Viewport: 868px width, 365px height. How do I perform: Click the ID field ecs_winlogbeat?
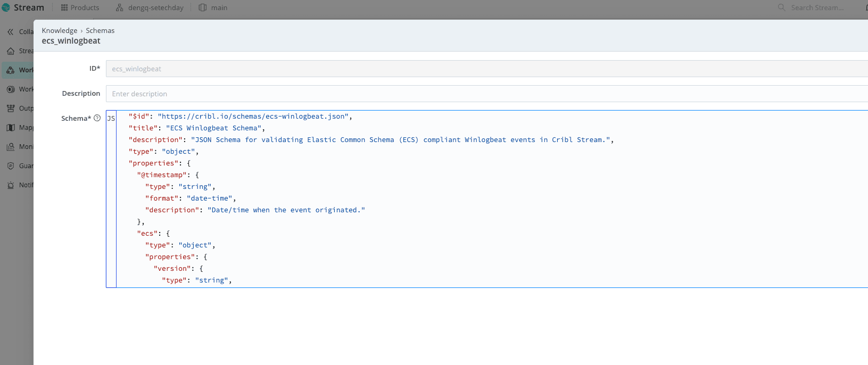tap(486, 69)
